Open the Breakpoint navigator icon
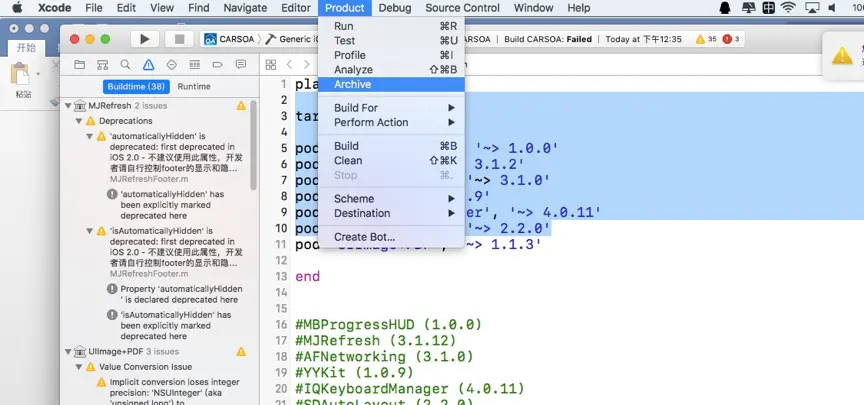Image resolution: width=864 pixels, height=405 pixels. (218, 65)
